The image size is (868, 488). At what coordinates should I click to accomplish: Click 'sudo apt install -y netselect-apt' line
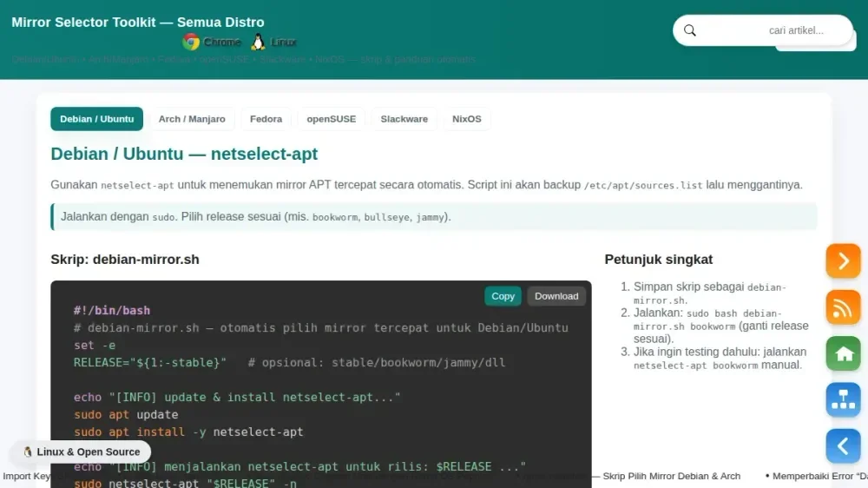point(188,432)
